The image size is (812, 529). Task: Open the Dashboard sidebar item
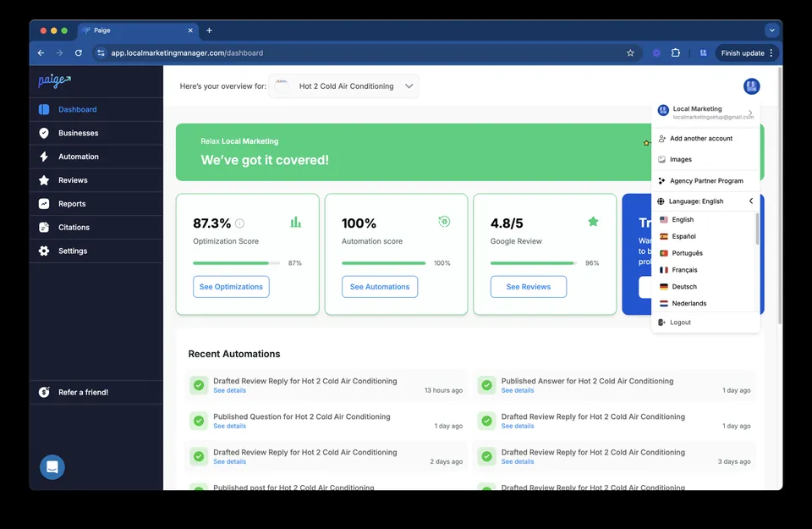(x=96, y=109)
